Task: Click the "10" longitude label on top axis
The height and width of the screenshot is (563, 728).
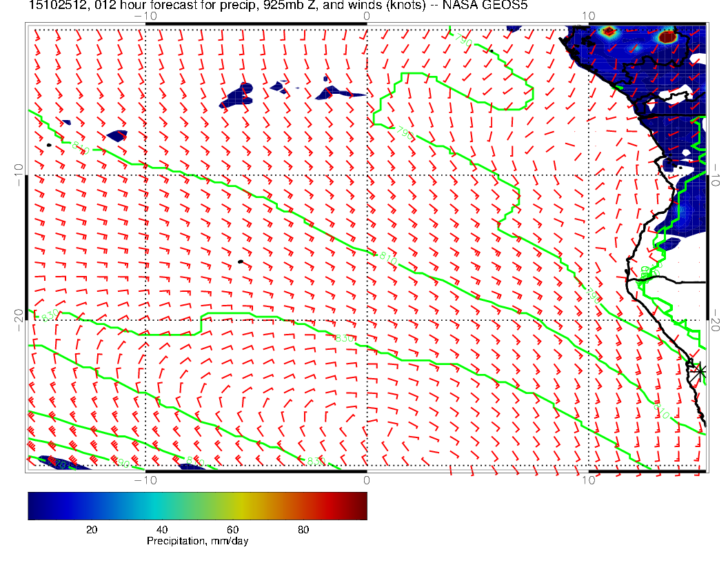Action: [x=588, y=16]
